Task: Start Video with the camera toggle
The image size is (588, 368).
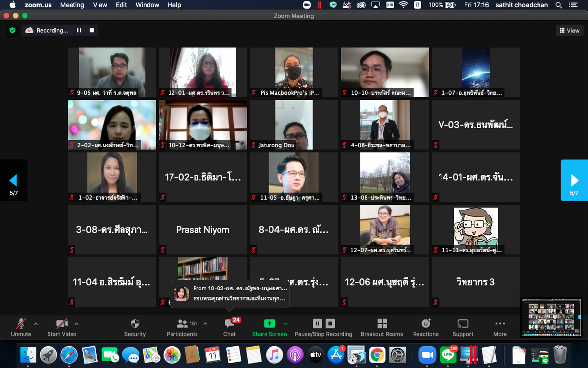Action: 62,328
